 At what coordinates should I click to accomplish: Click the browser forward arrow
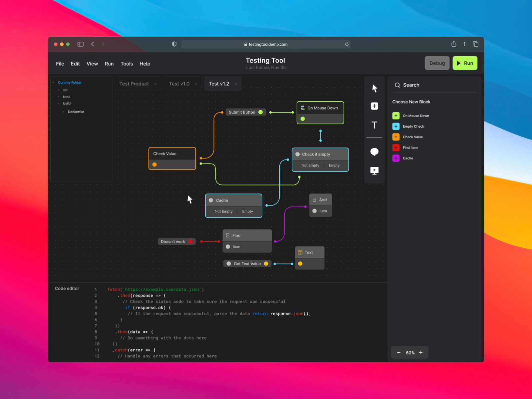point(103,44)
